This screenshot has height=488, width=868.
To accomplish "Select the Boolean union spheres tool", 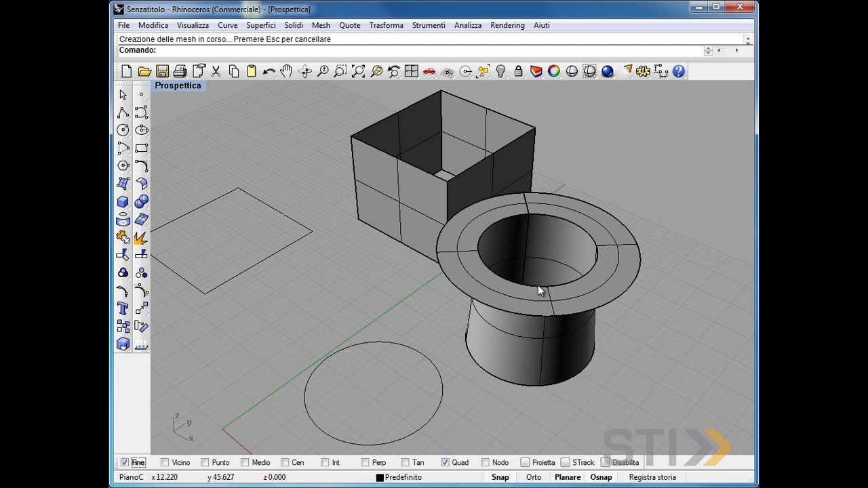I will pos(141,202).
